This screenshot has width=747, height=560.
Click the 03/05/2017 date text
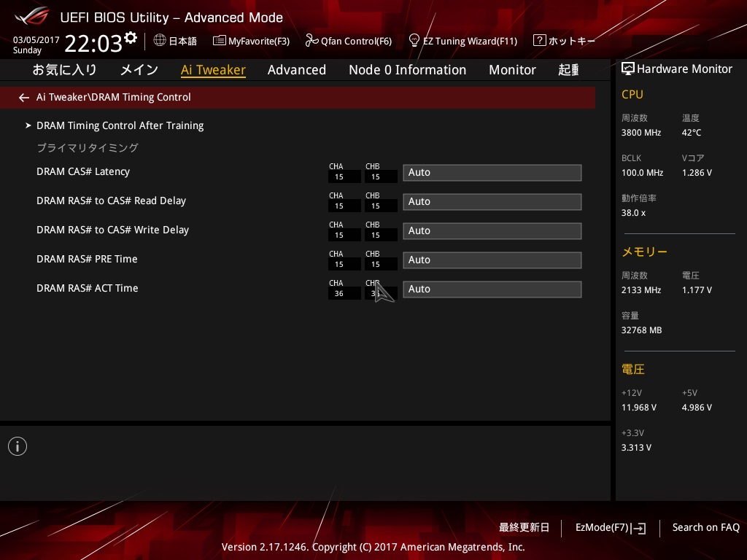click(x=36, y=40)
